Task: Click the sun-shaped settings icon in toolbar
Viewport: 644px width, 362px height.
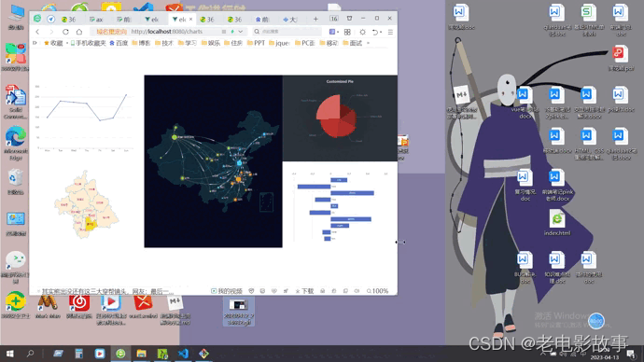Action: point(362,32)
